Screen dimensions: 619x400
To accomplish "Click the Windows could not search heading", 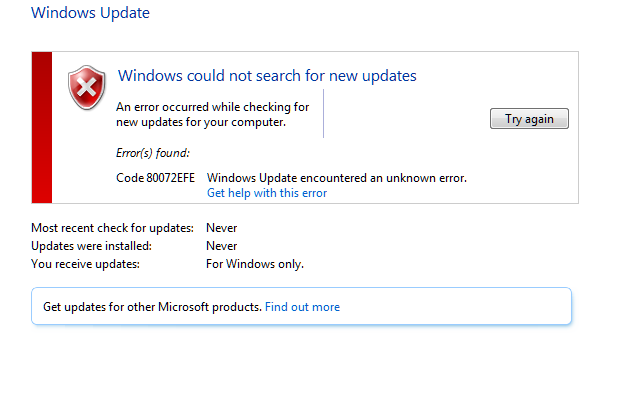I will click(267, 75).
